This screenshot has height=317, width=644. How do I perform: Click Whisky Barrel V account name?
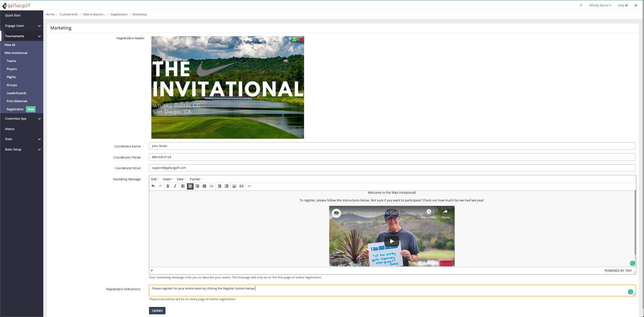click(600, 5)
